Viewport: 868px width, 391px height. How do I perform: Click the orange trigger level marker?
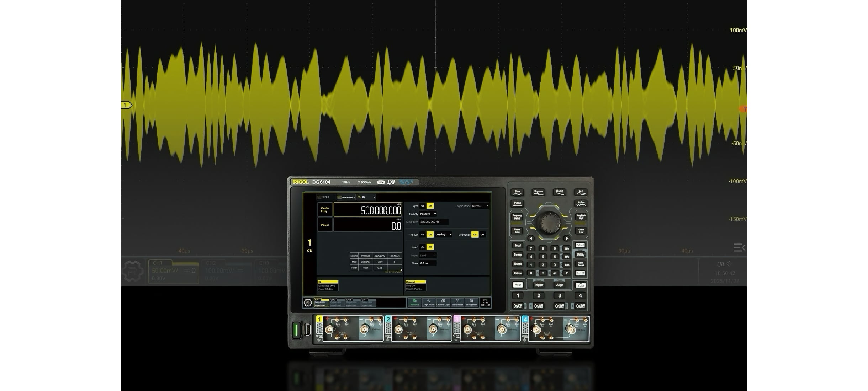click(x=743, y=109)
